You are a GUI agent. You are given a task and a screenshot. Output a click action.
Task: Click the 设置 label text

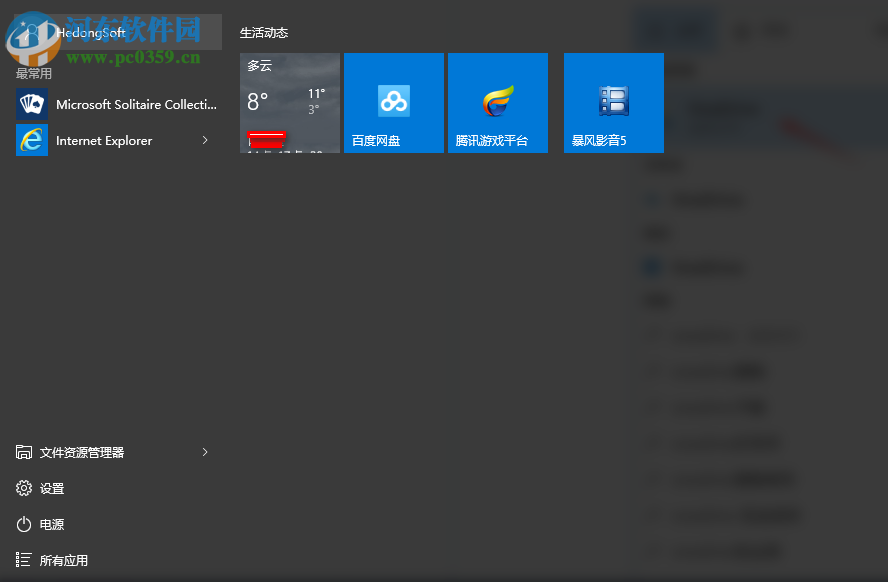point(54,488)
